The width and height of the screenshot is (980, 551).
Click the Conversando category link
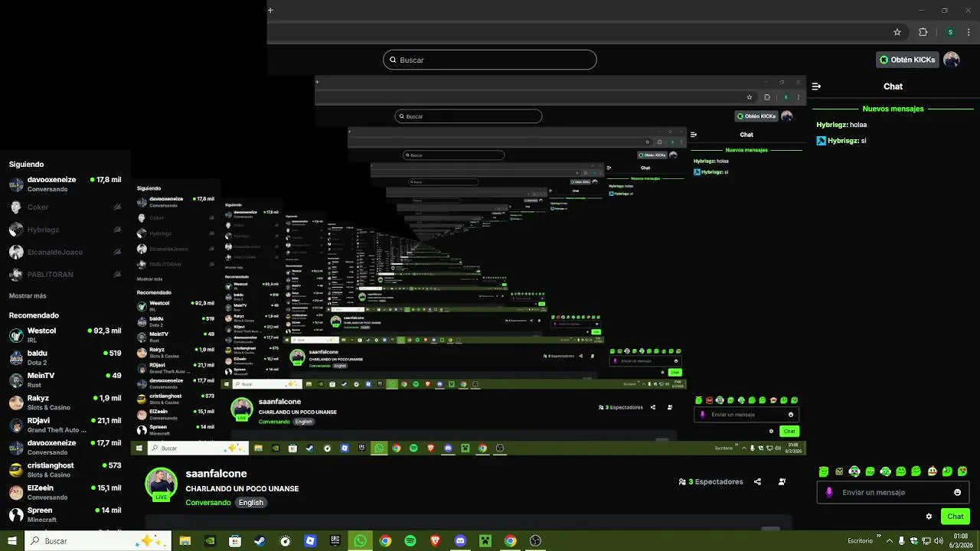[x=208, y=503]
